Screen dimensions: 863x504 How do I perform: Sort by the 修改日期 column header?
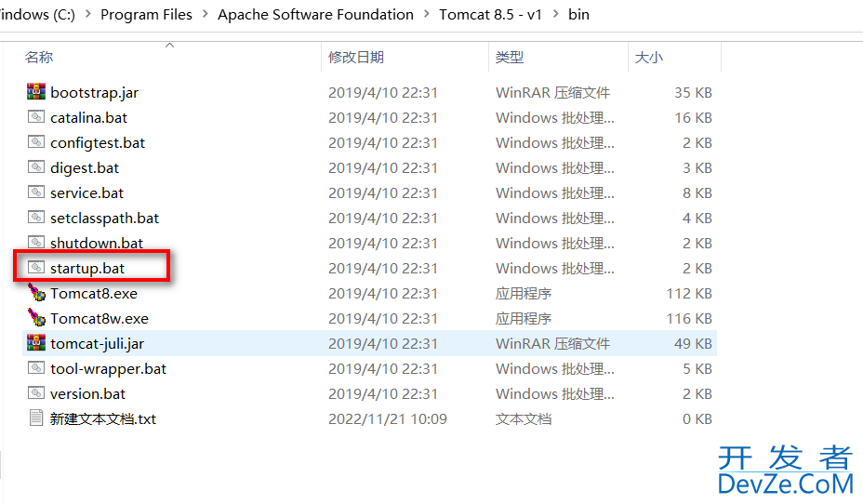[356, 58]
